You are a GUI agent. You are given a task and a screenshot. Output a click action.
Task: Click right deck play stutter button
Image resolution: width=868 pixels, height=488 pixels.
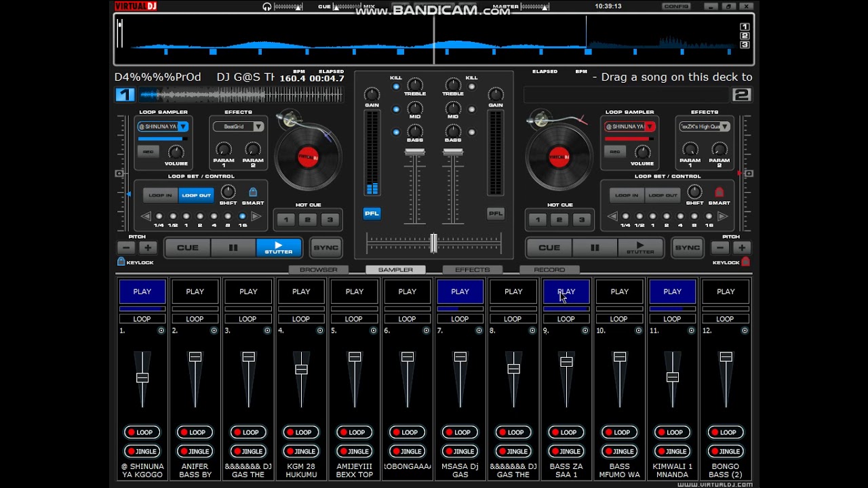[640, 247]
